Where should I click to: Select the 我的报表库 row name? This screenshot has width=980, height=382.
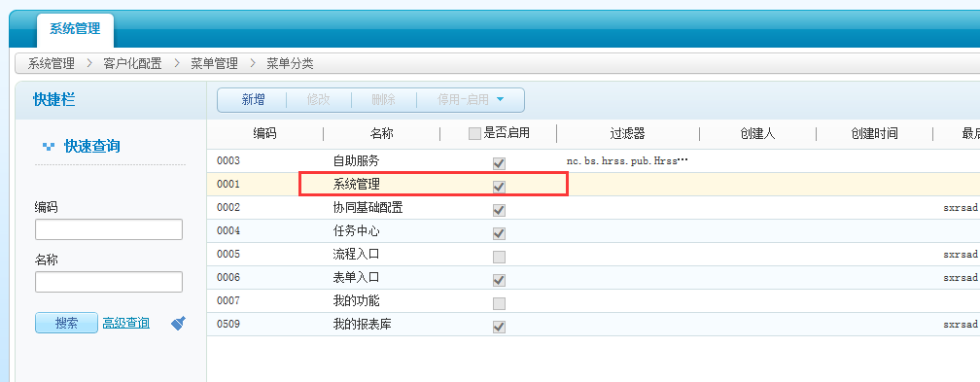tap(363, 324)
